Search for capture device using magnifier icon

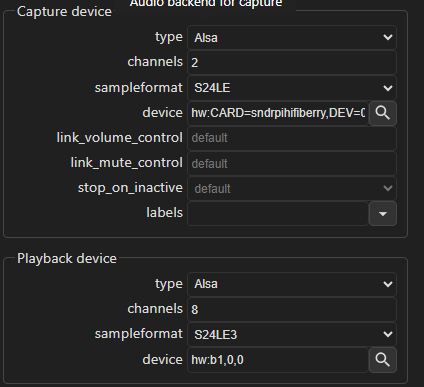pos(383,113)
